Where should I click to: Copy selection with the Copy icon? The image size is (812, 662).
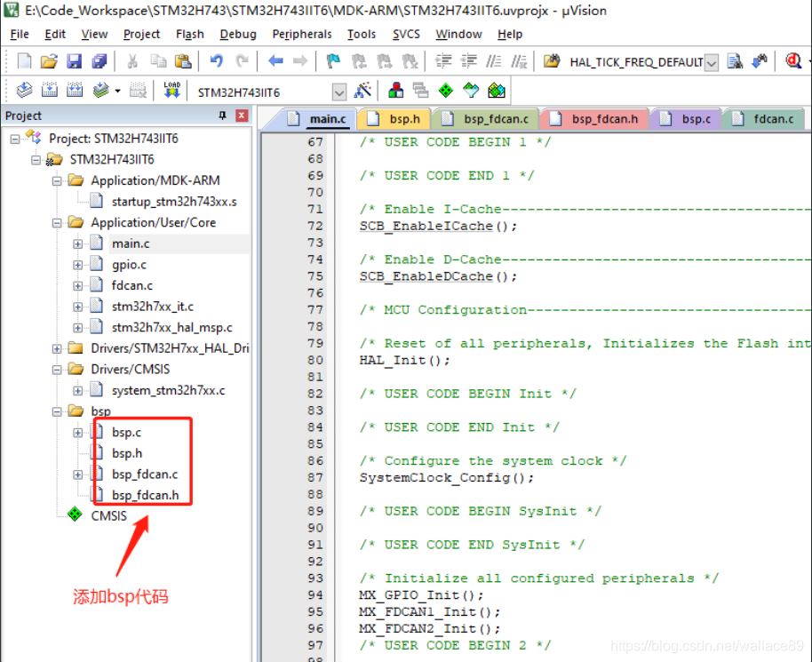click(158, 61)
